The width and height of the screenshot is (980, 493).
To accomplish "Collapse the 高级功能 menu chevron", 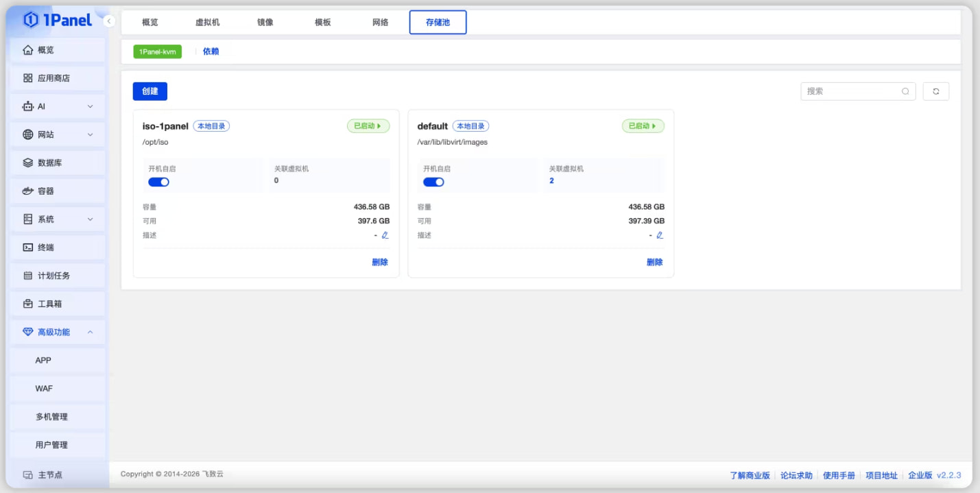I will (91, 332).
